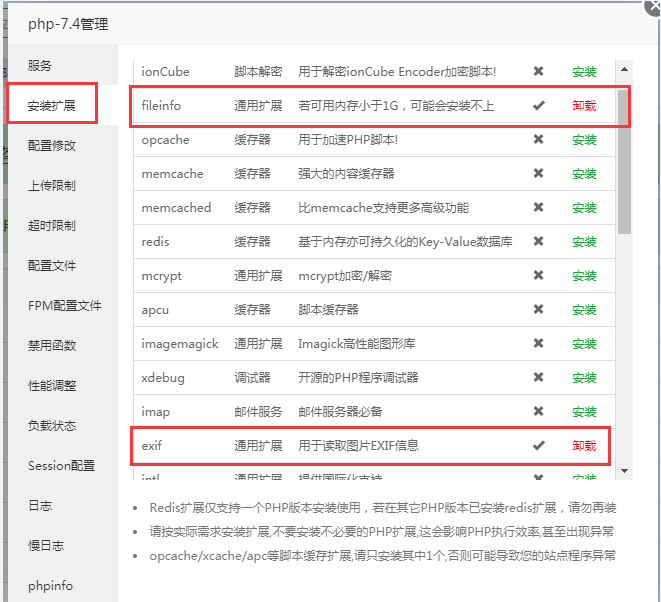Go to 禁用函数 tab
This screenshot has width=661, height=602.
(x=51, y=346)
